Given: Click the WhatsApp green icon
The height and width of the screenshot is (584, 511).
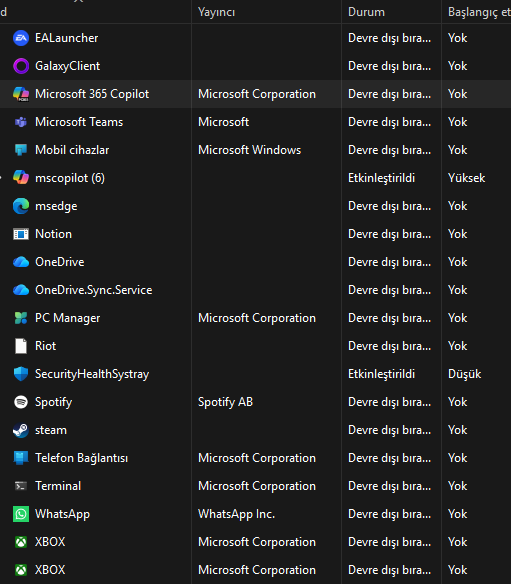Looking at the screenshot, I should (21, 514).
